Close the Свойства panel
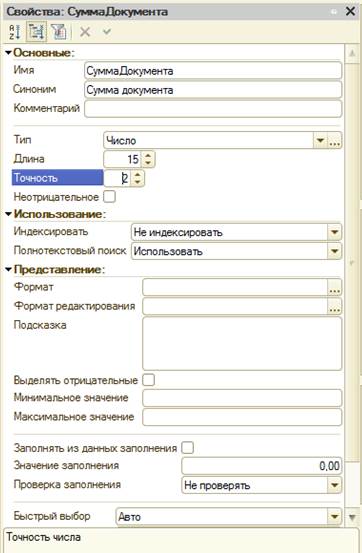The width and height of the screenshot is (362, 553). click(350, 11)
